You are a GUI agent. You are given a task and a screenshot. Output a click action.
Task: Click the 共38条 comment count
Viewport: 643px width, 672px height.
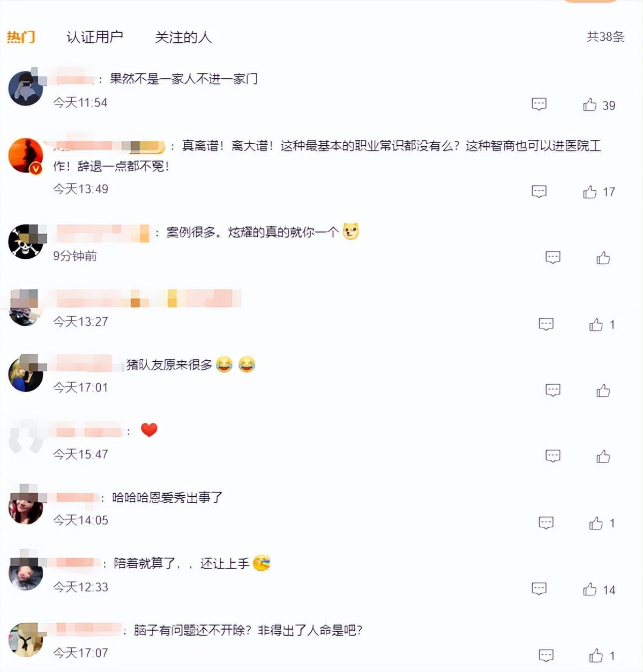(x=605, y=36)
